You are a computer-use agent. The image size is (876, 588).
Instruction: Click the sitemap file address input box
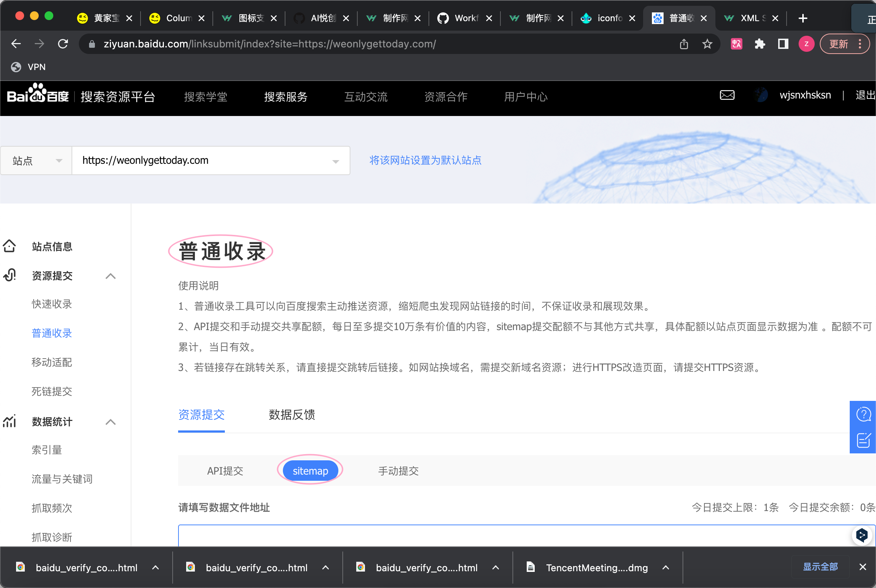[526, 535]
